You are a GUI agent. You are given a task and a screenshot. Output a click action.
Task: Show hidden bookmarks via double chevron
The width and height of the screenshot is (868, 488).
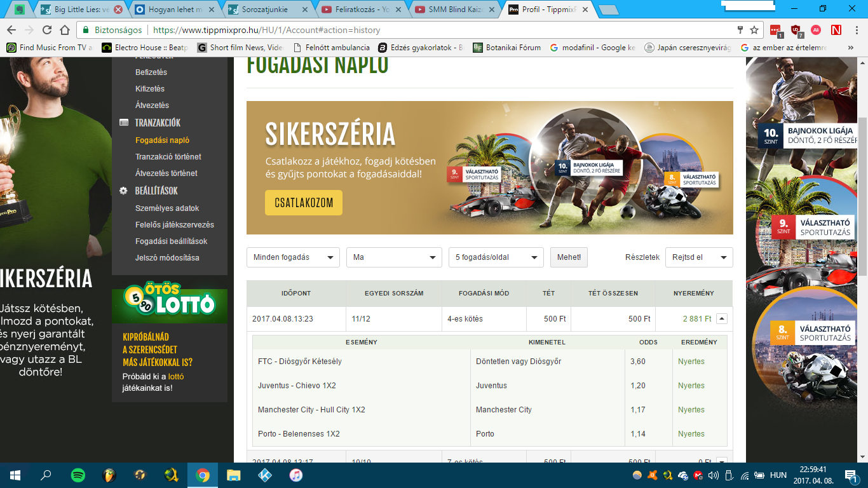pyautogui.click(x=851, y=48)
